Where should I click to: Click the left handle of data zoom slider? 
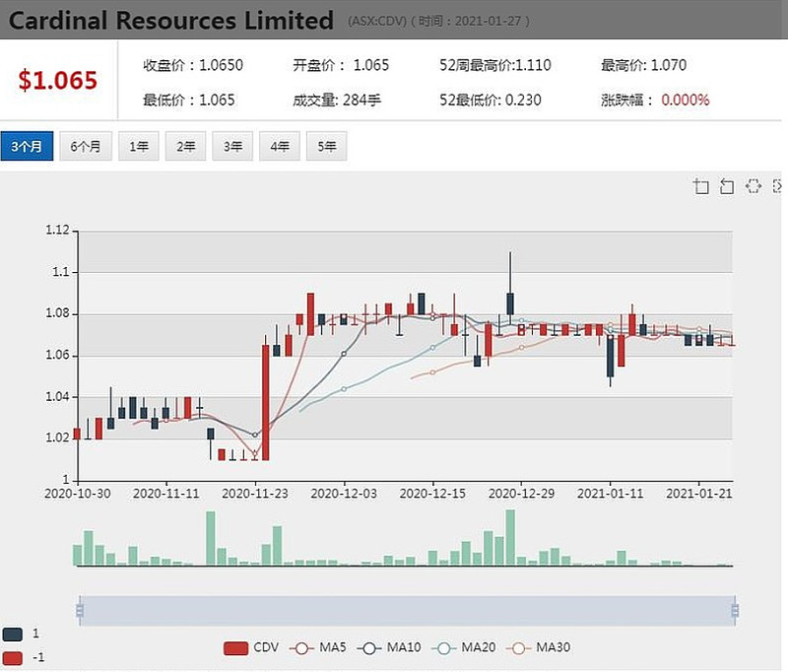[80, 611]
